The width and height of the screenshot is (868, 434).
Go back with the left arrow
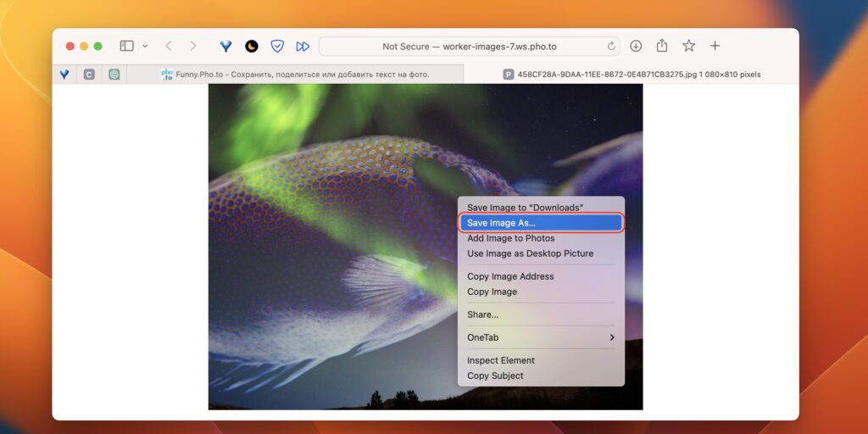tap(169, 46)
